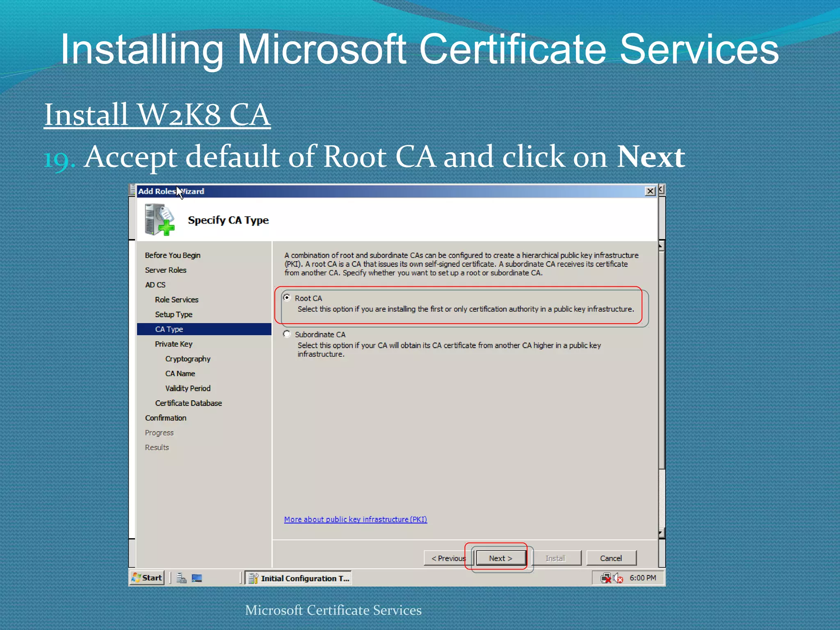The image size is (840, 630).
Task: Open the Confirmation step
Action: (166, 418)
